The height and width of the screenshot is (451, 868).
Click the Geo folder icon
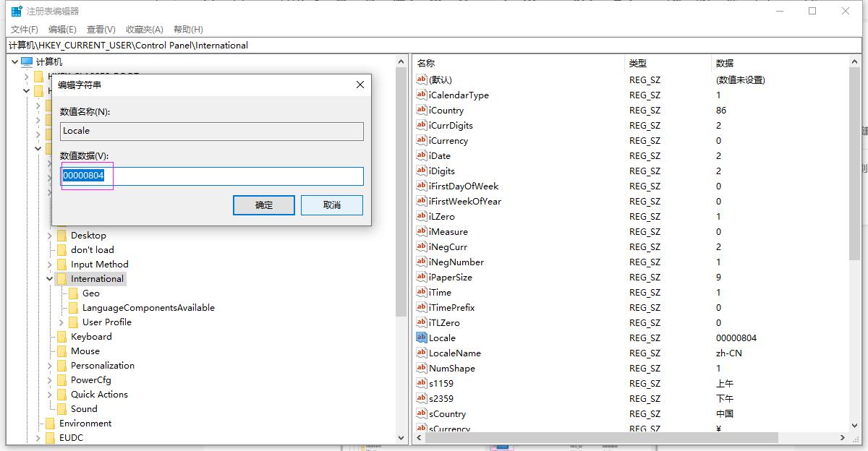[x=72, y=293]
